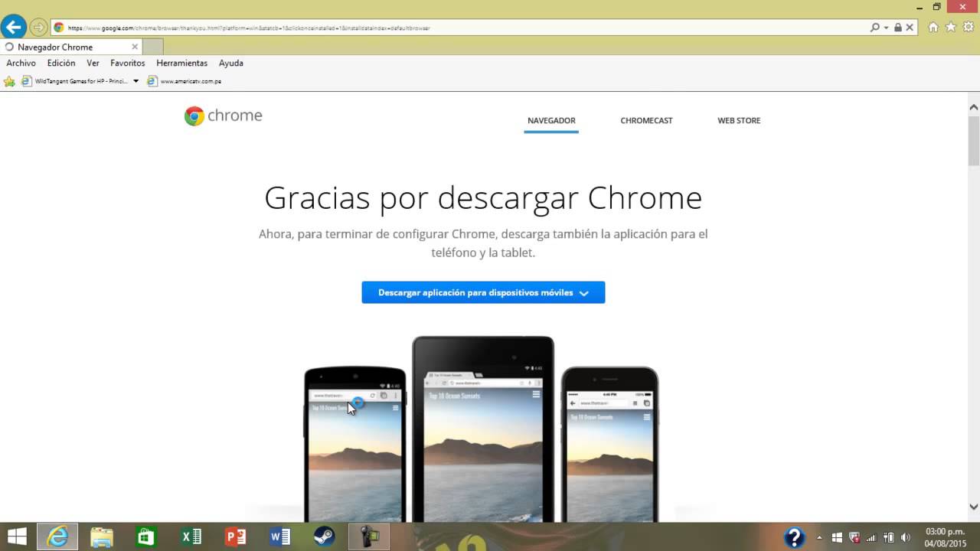The width and height of the screenshot is (980, 551).
Task: Click the iPhone image on right
Action: [x=610, y=444]
